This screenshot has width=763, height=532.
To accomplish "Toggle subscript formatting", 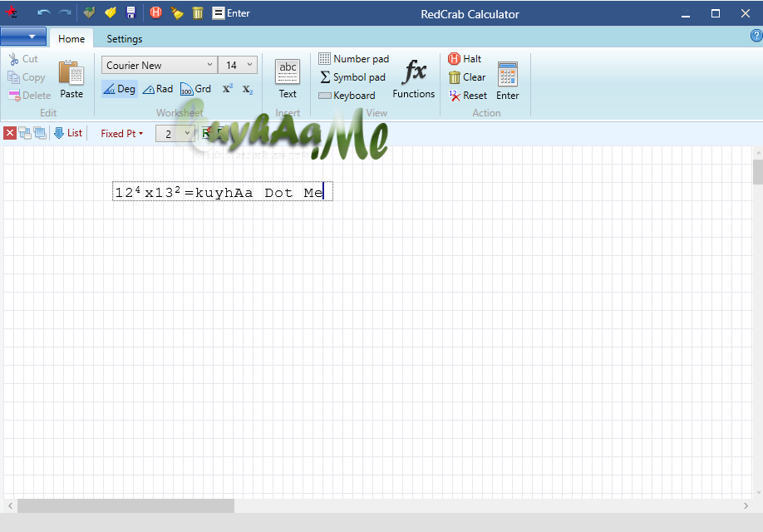I will coord(248,89).
